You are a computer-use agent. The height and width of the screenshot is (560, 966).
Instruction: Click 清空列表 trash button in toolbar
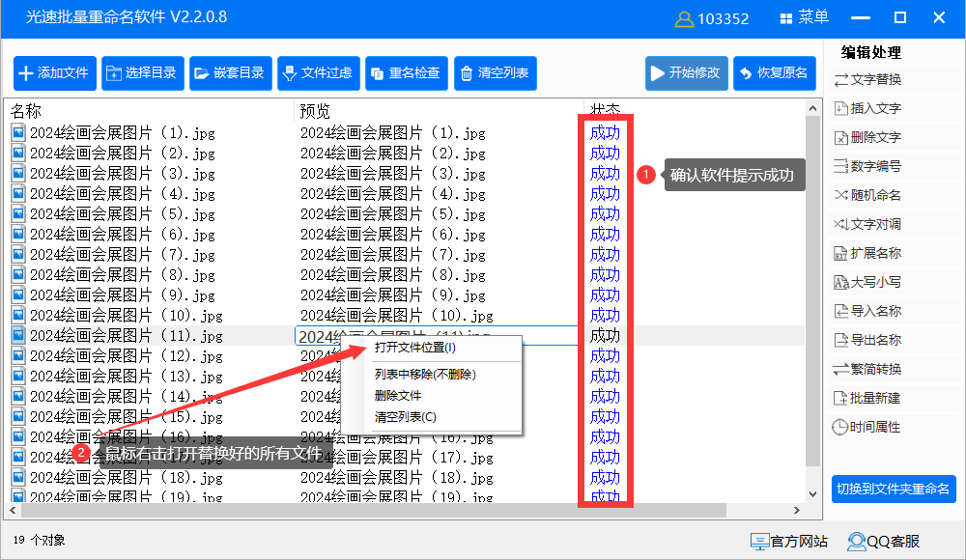coord(496,73)
